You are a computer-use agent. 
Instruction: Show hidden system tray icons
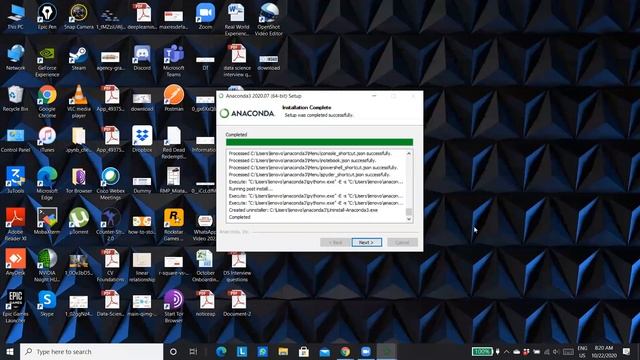click(507, 351)
